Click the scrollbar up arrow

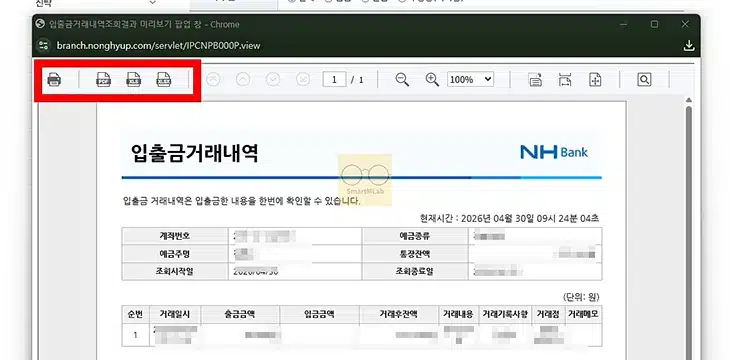689,100
